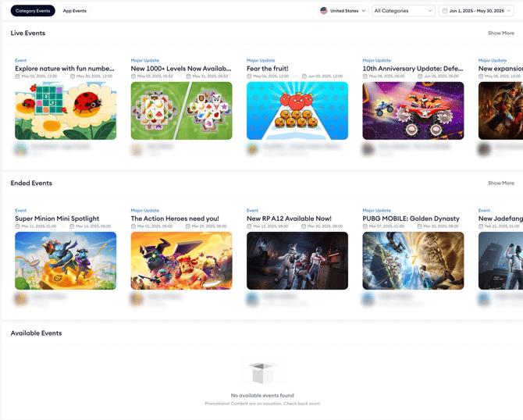Click the blurred app icon under Fear the fruit card

[252, 149]
